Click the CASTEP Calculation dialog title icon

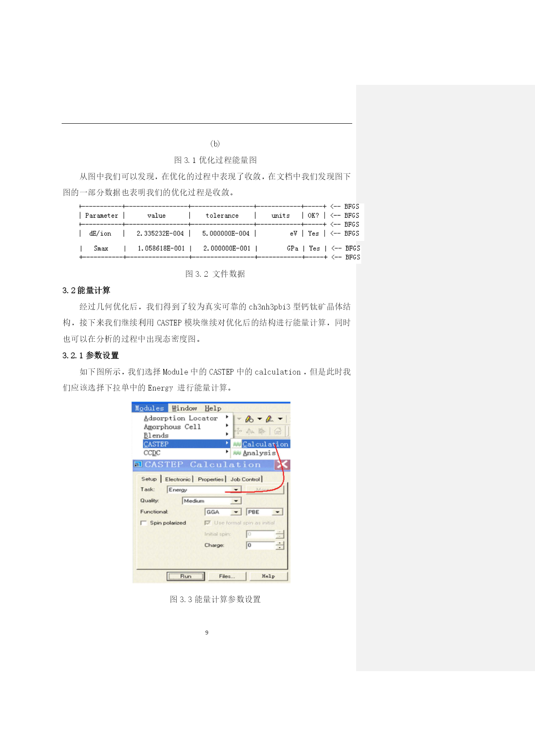pos(138,464)
